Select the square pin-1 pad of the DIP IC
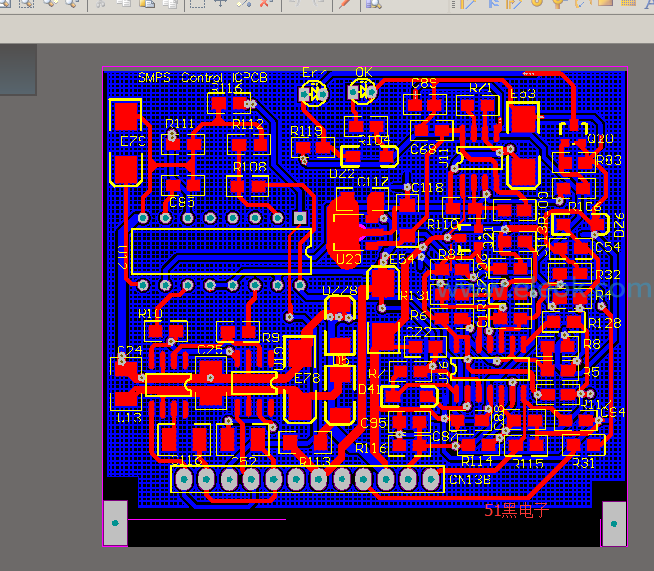The height and width of the screenshot is (571, 654). [300, 218]
